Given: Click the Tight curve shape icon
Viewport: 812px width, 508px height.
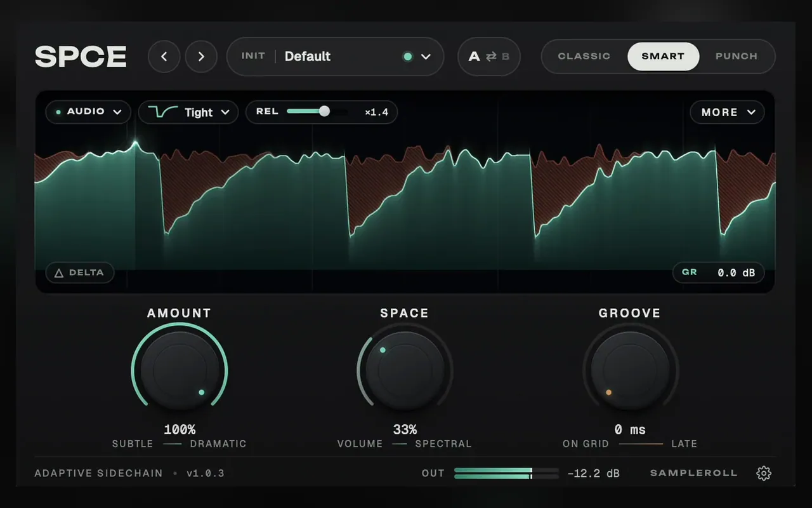Looking at the screenshot, I should tap(163, 112).
